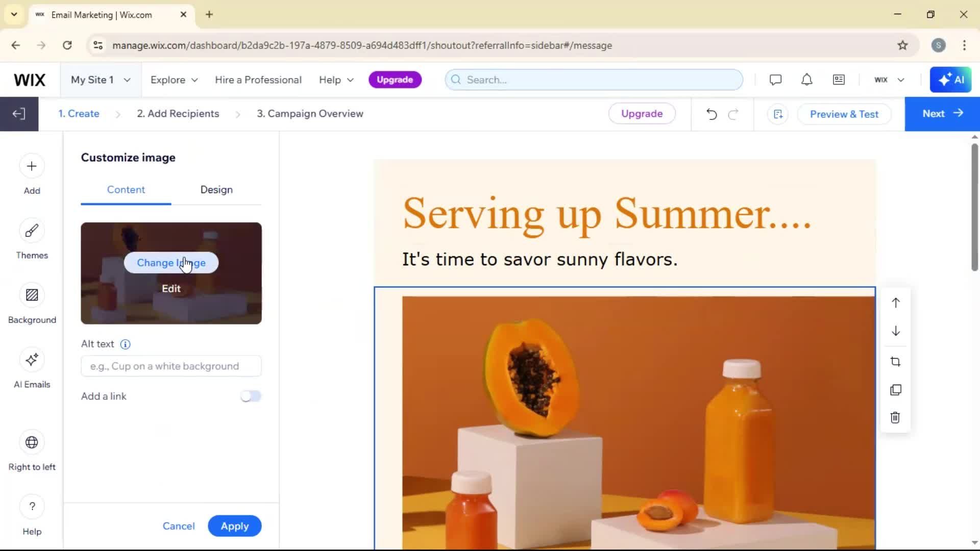This screenshot has height=551, width=980.
Task: Click the Alt text input field
Action: click(171, 366)
